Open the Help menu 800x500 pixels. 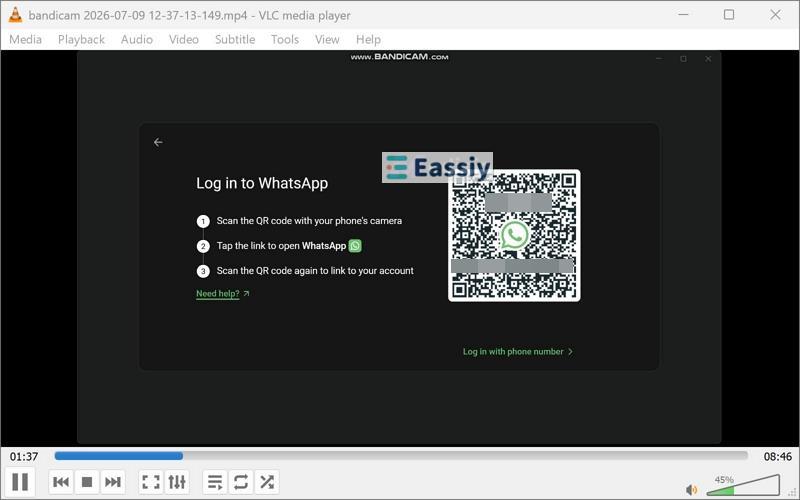tap(368, 39)
